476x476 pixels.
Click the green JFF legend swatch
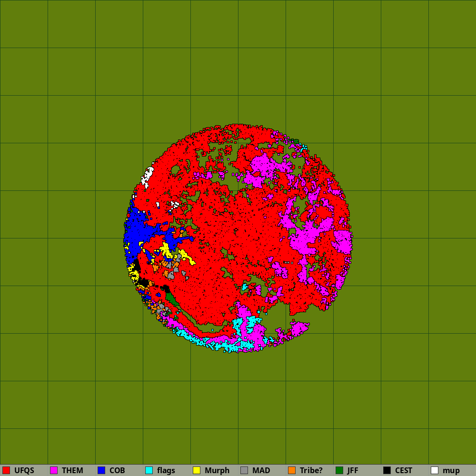(339, 470)
